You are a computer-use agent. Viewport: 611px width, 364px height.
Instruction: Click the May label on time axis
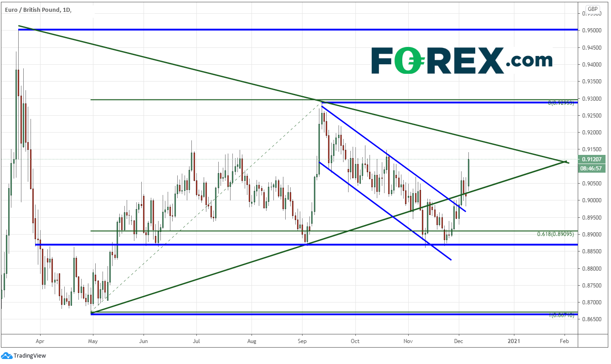pos(92,340)
